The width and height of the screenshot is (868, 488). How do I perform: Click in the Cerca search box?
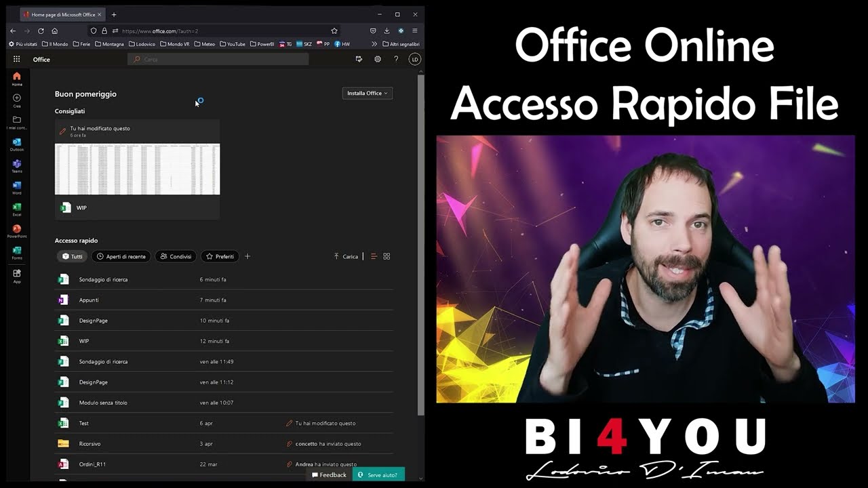[218, 60]
